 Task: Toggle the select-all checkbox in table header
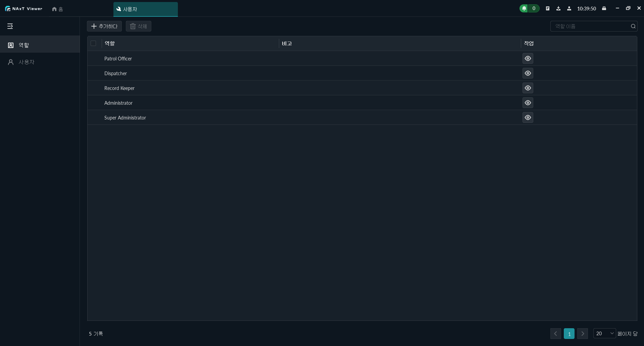click(x=93, y=43)
